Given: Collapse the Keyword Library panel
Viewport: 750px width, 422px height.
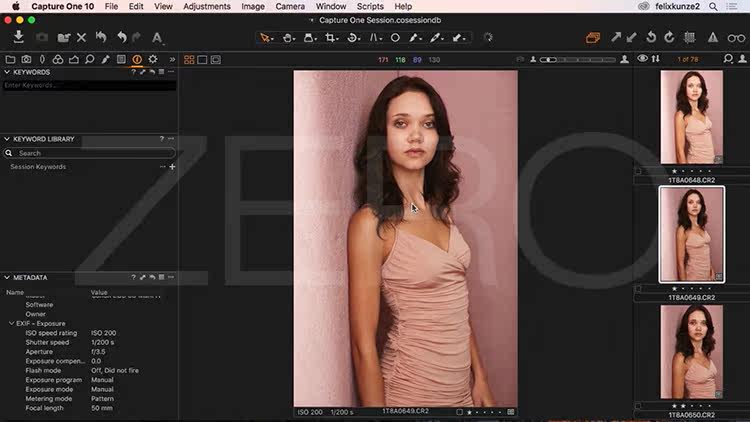Looking at the screenshot, I should pyautogui.click(x=7, y=139).
